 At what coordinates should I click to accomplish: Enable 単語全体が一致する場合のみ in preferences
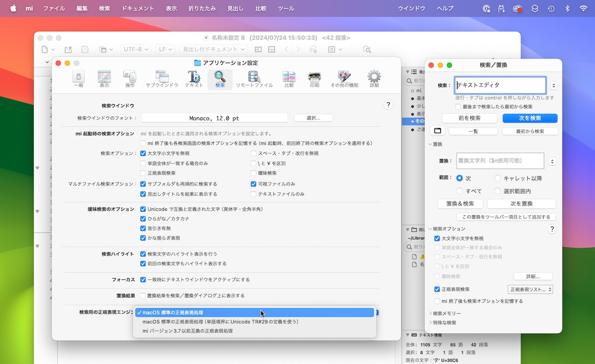point(143,163)
